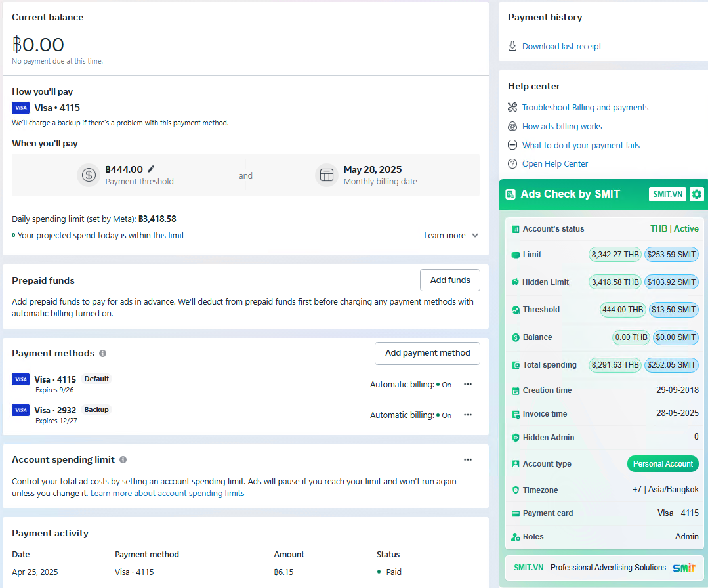The height and width of the screenshot is (588, 708).
Task: Click the download icon beside last receipt
Action: (512, 46)
